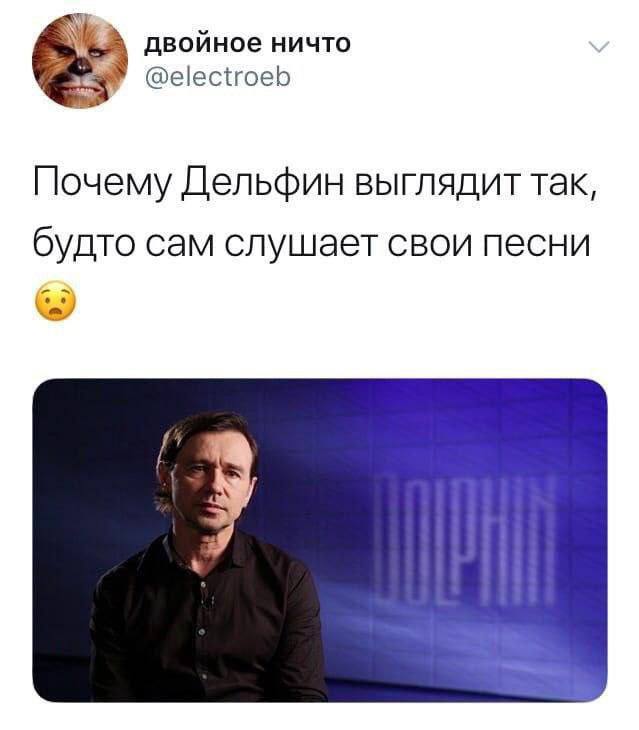Click the word "выглядит" in the tweet
Screen dimensions: 639x730
(437, 184)
